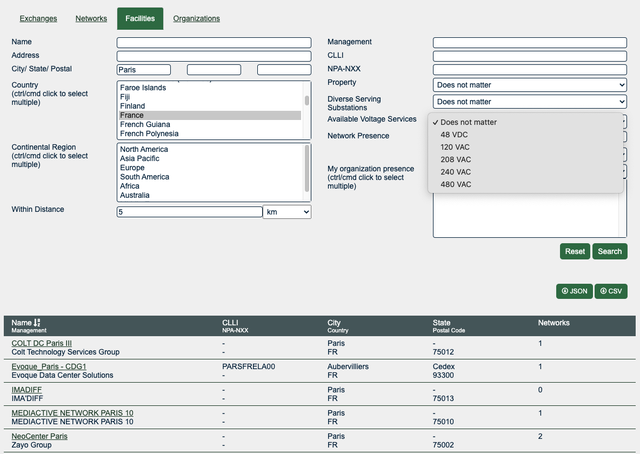Click the State column header
640x454 pixels.
[442, 323]
